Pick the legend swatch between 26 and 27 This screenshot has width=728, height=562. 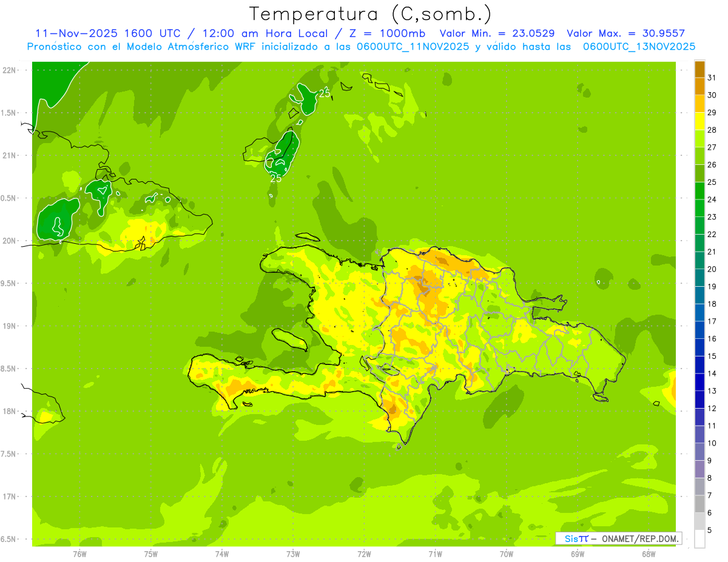pyautogui.click(x=699, y=156)
